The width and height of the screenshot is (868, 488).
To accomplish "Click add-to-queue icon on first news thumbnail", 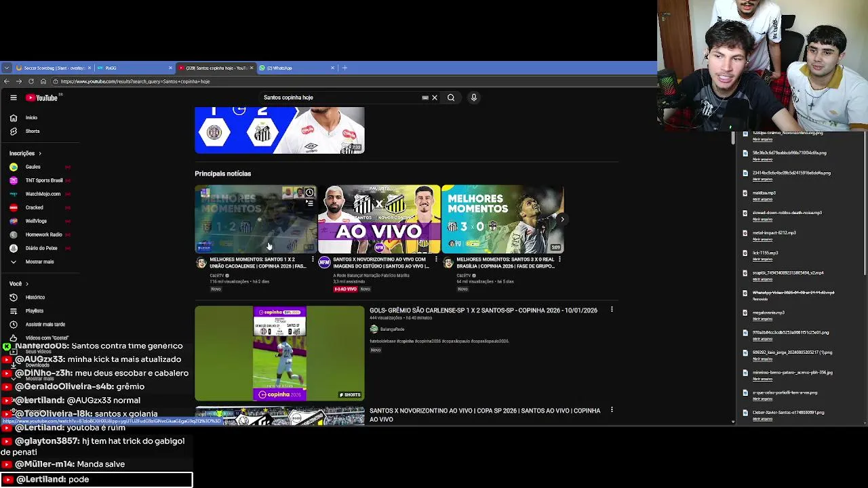I will pyautogui.click(x=309, y=203).
